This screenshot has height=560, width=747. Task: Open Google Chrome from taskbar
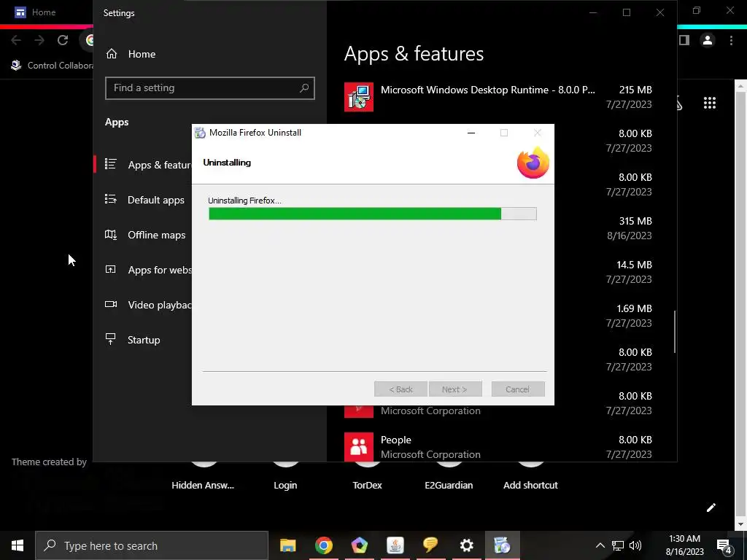tap(323, 545)
